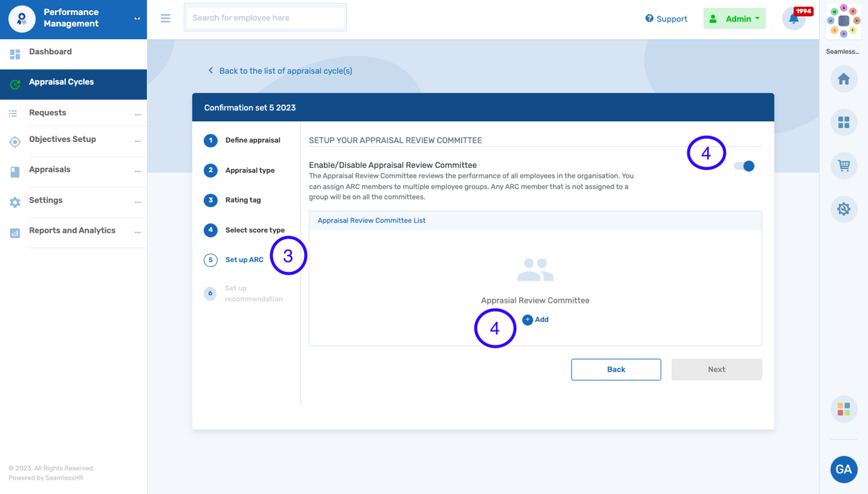The image size is (868, 494).
Task: Expand the Reports and Analytics submenu
Action: pyautogui.click(x=138, y=232)
